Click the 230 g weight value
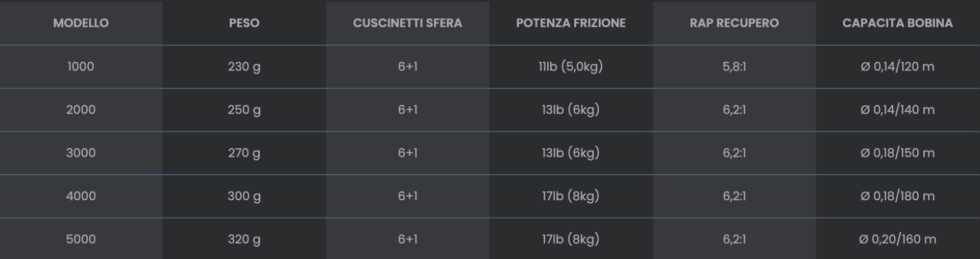 [244, 66]
